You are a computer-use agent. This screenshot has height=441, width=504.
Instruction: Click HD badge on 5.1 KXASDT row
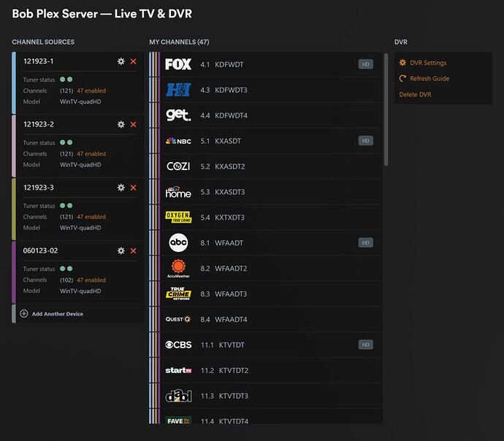[366, 141]
